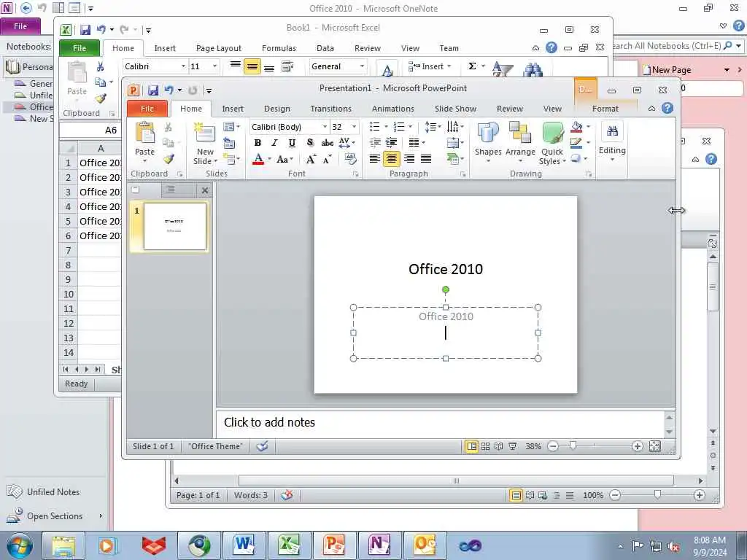Viewport: 747px width, 560px height.
Task: Click Excel Find & Select binoculars icon
Action: pyautogui.click(x=533, y=69)
